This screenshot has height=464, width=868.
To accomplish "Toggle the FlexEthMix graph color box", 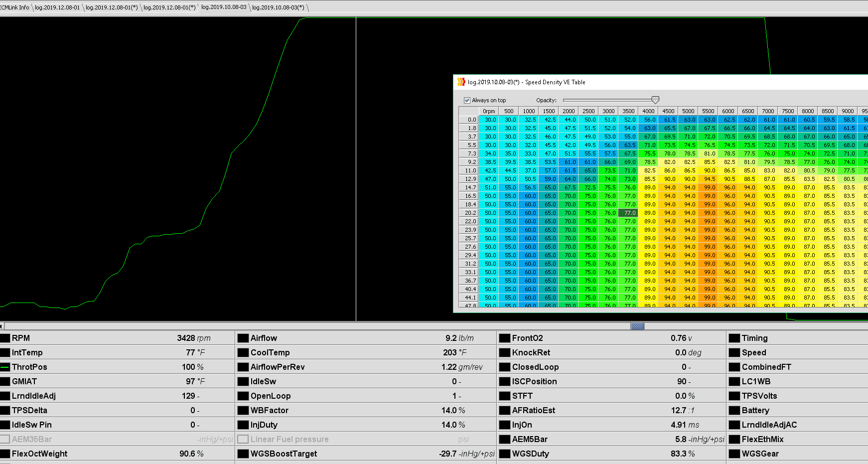I will [x=734, y=439].
